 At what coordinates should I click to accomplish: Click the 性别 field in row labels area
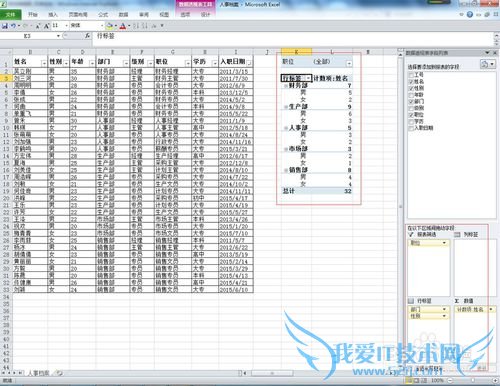pos(428,316)
